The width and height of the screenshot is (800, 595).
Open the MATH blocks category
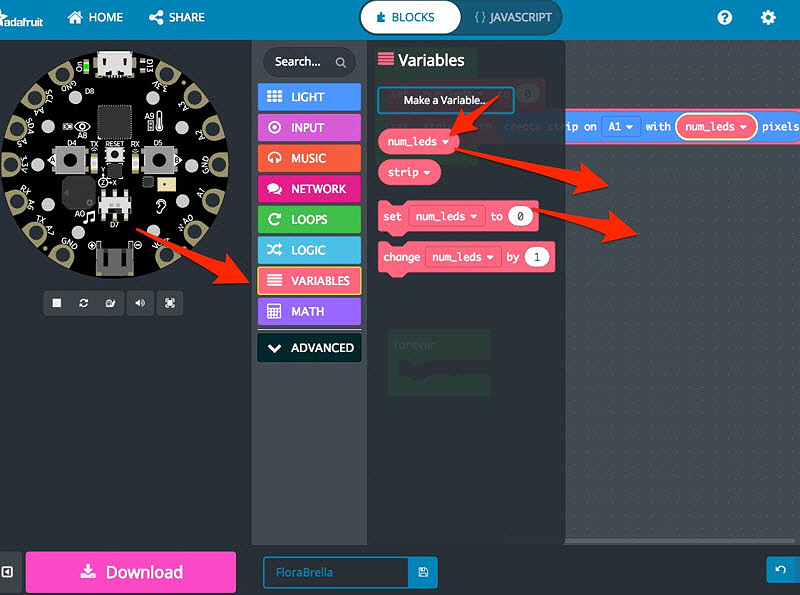(x=309, y=312)
